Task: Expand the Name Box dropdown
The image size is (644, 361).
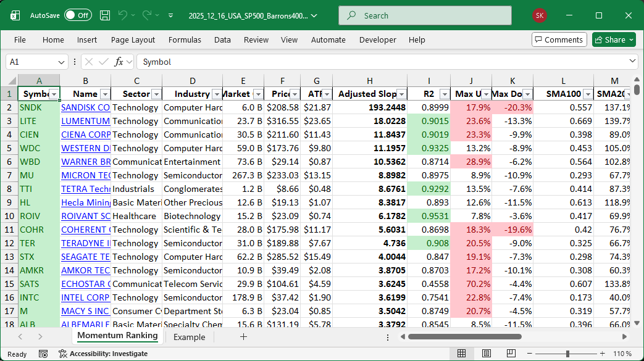Action: pyautogui.click(x=61, y=62)
